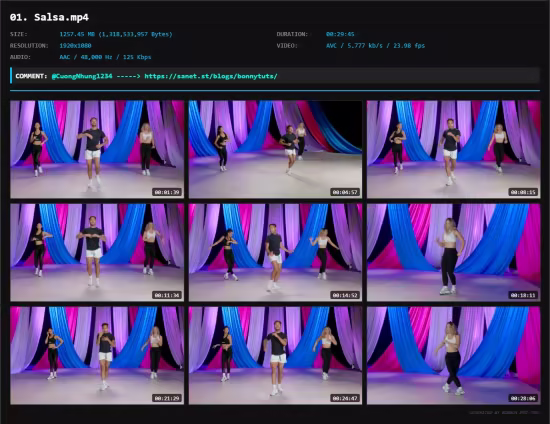Click the 00:08:15 timestamp badge
The image size is (550, 424).
(x=523, y=192)
